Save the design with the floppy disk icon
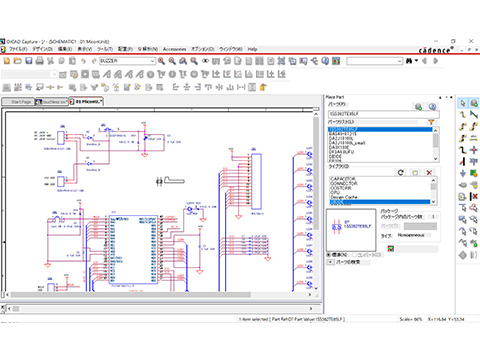Image resolution: width=480 pixels, height=360 pixels. click(29, 61)
